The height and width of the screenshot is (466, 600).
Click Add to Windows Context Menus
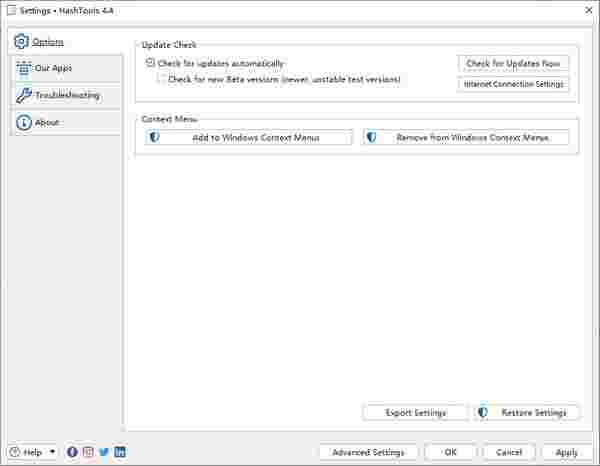tap(248, 137)
